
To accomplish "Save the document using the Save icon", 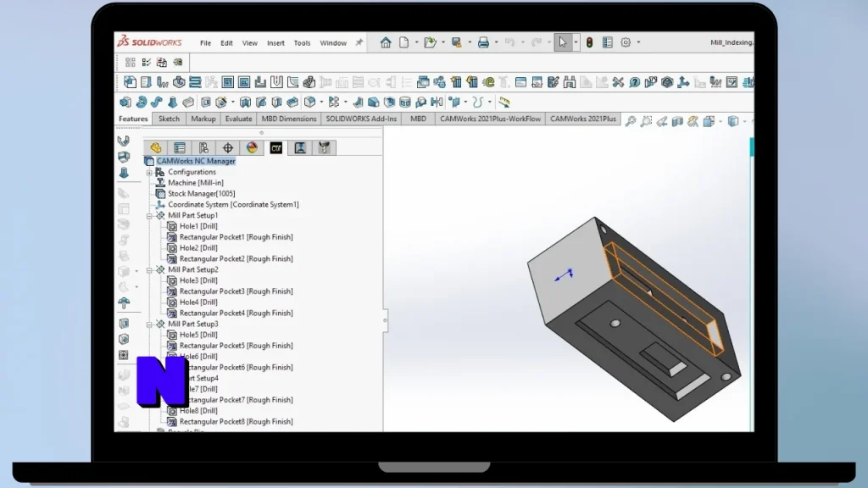I will (457, 42).
